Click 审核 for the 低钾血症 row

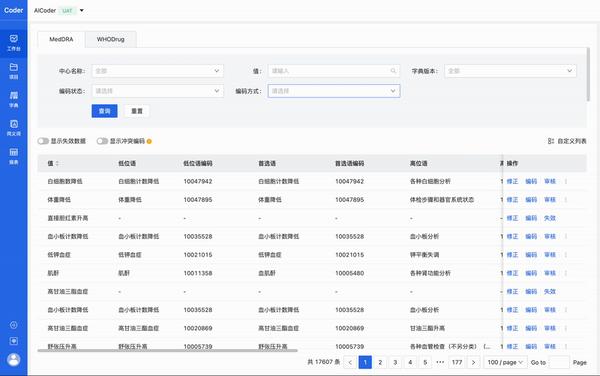click(550, 255)
